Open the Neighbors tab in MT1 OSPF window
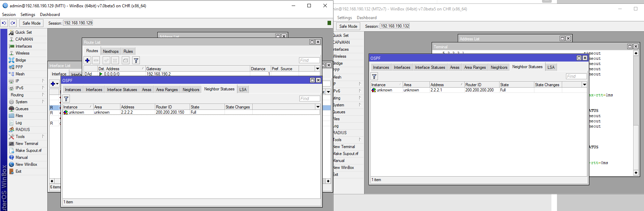Screen dimensions: 644x211 click(191, 90)
